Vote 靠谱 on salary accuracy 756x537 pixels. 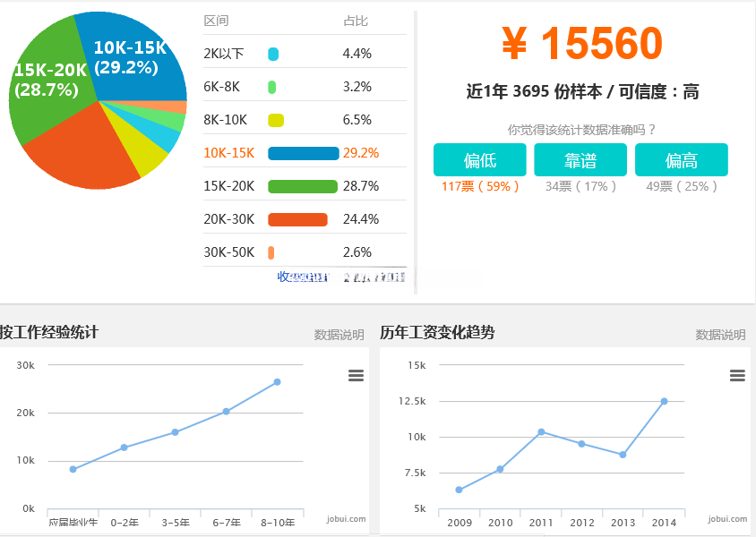click(580, 160)
